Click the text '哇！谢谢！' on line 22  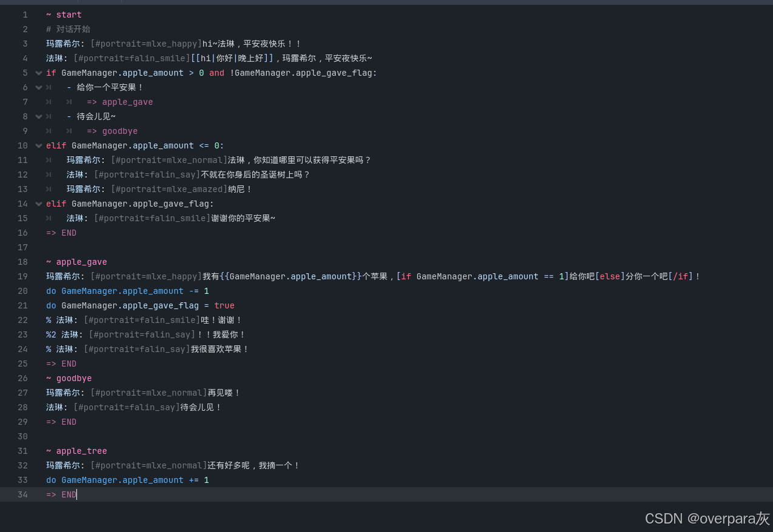(x=221, y=320)
